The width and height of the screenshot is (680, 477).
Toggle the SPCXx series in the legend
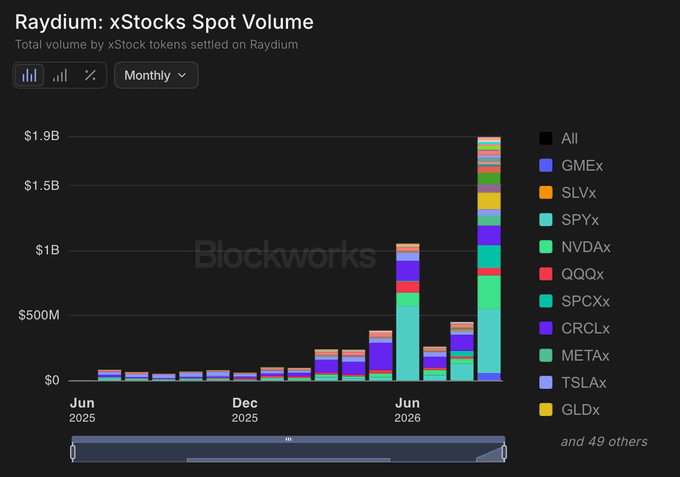point(574,301)
